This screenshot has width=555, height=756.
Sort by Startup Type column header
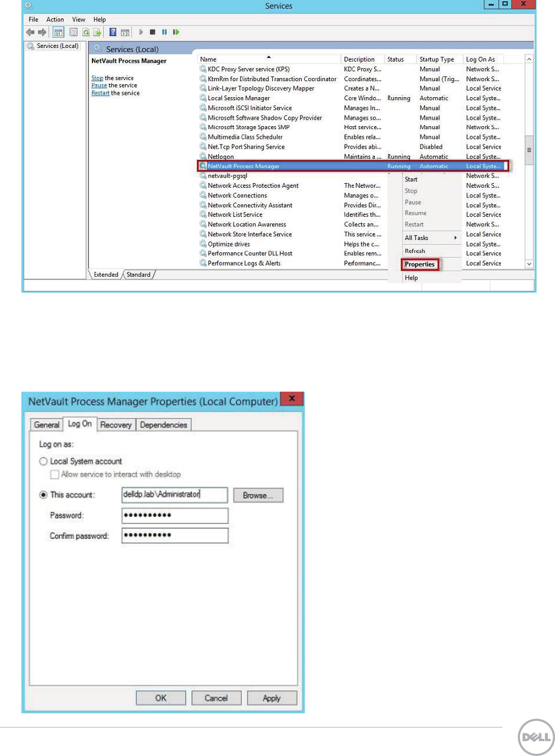(x=439, y=59)
